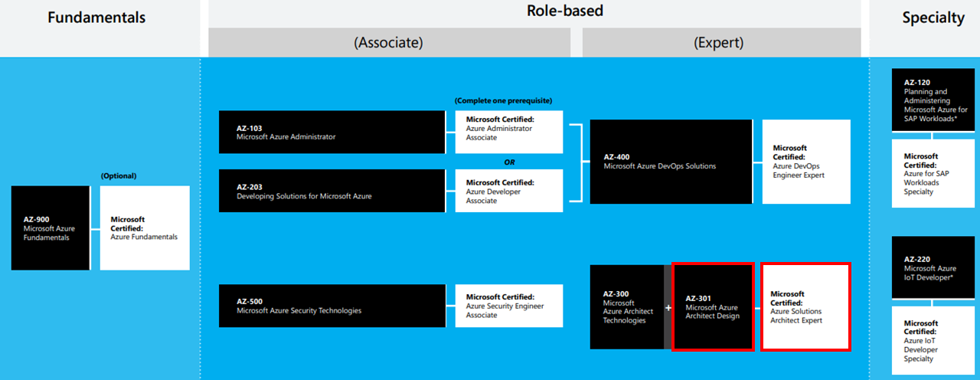Open the AZ-120 SAP Workloads exam box
The image size is (980, 380).
coord(933,100)
